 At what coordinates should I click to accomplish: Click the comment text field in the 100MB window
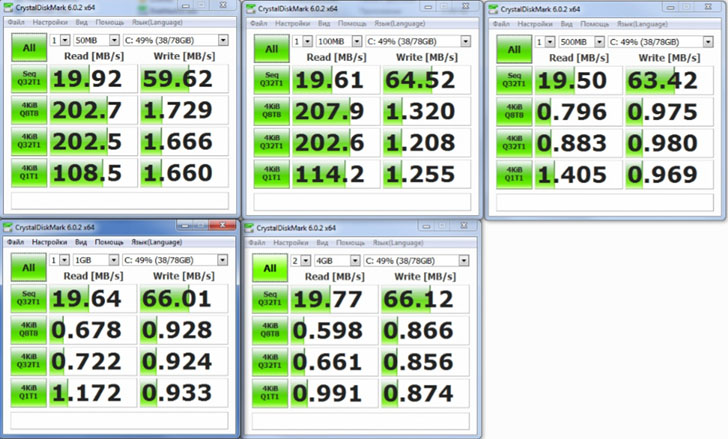(x=362, y=202)
